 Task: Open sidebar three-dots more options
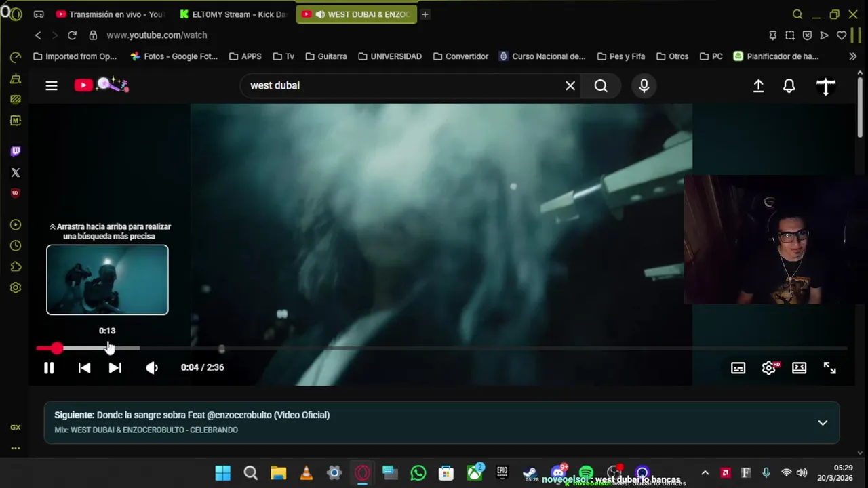[16, 448]
